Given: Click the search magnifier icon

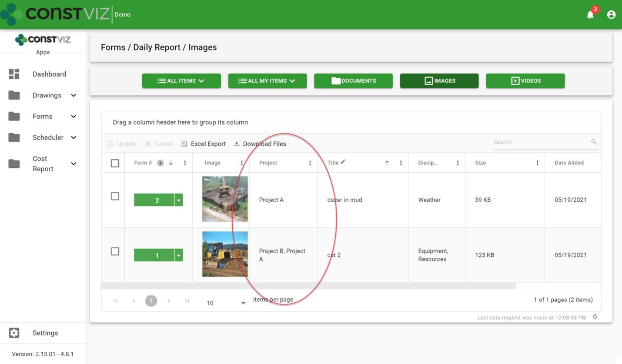Looking at the screenshot, I should (x=594, y=142).
